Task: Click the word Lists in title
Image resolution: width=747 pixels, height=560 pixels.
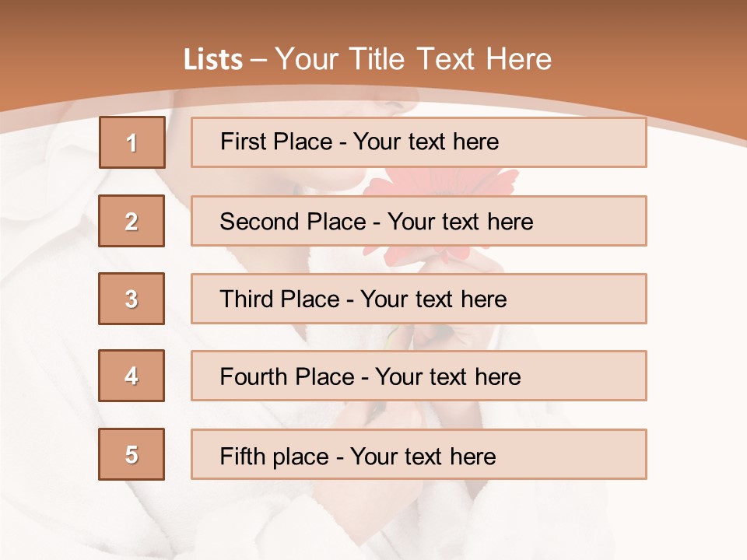Action: point(213,60)
